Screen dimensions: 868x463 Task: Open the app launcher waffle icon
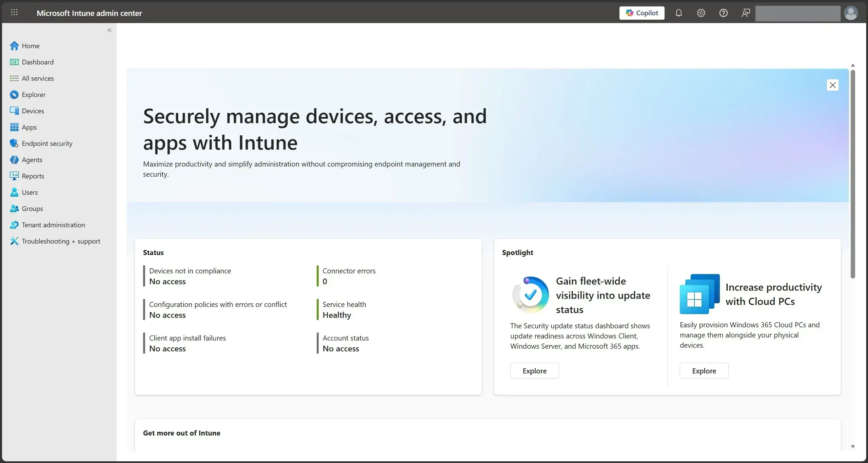(x=14, y=13)
